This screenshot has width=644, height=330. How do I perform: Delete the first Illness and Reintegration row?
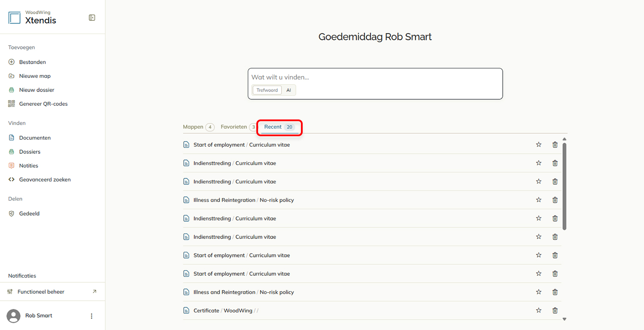(555, 200)
